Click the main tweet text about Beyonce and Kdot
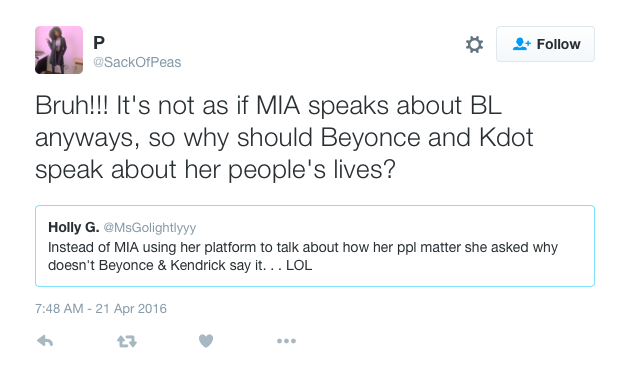The height and width of the screenshot is (380, 632). pos(284,137)
